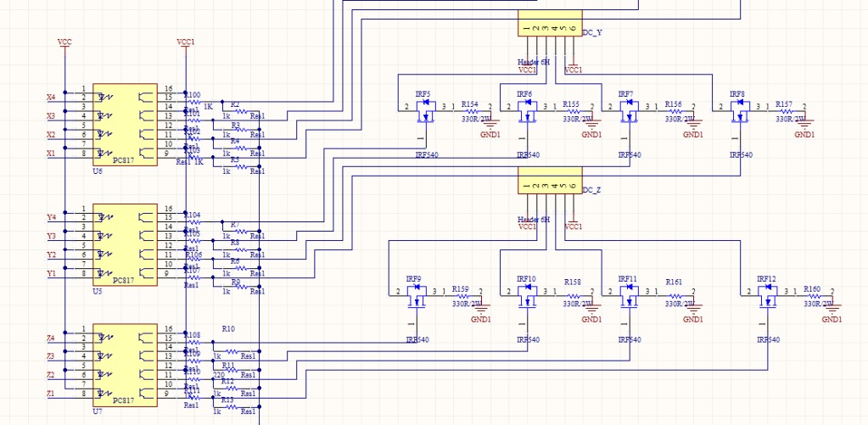The height and width of the screenshot is (425, 868).
Task: Pick resistor R159 symbol
Action: pos(462,296)
